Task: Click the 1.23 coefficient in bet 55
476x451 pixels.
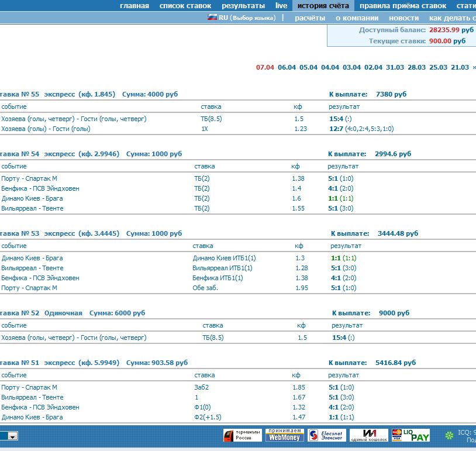Action: (x=301, y=129)
